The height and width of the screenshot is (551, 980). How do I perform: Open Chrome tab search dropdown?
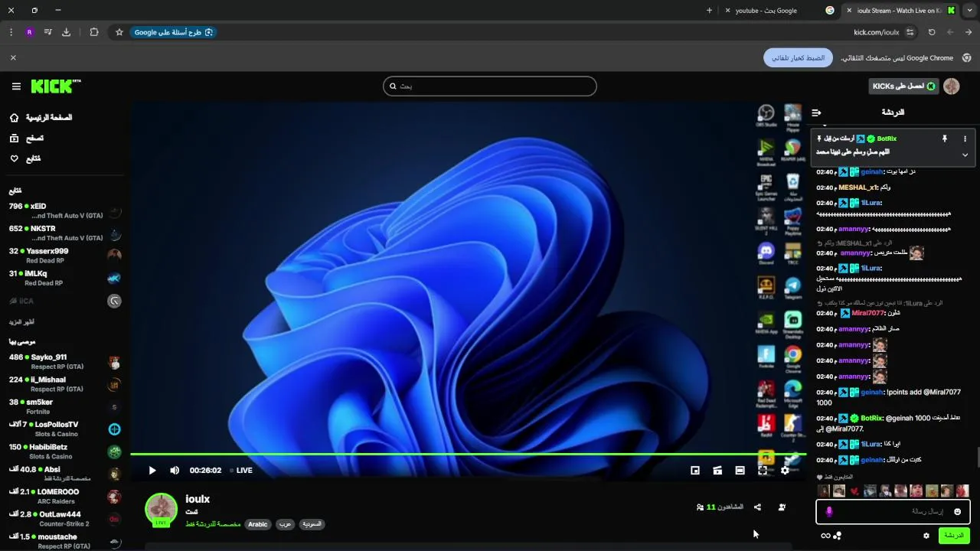970,11
